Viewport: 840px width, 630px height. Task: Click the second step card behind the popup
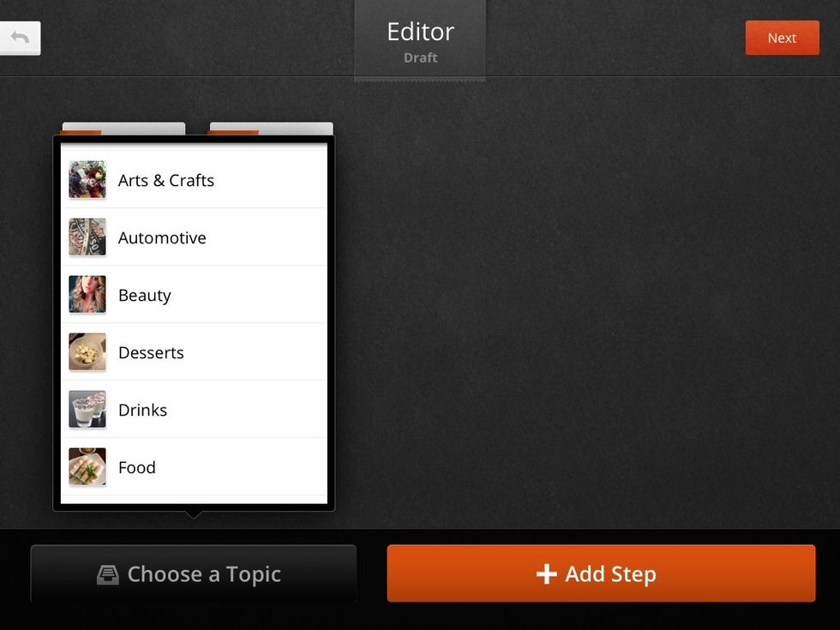[x=271, y=129]
